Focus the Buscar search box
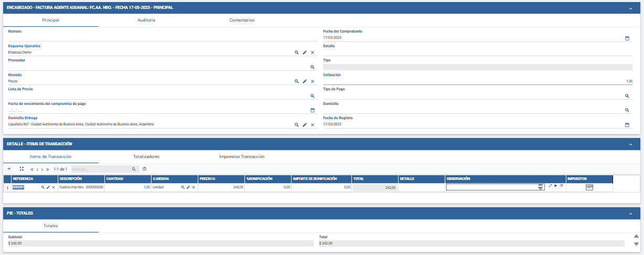This screenshot has width=644, height=255. tap(101, 169)
